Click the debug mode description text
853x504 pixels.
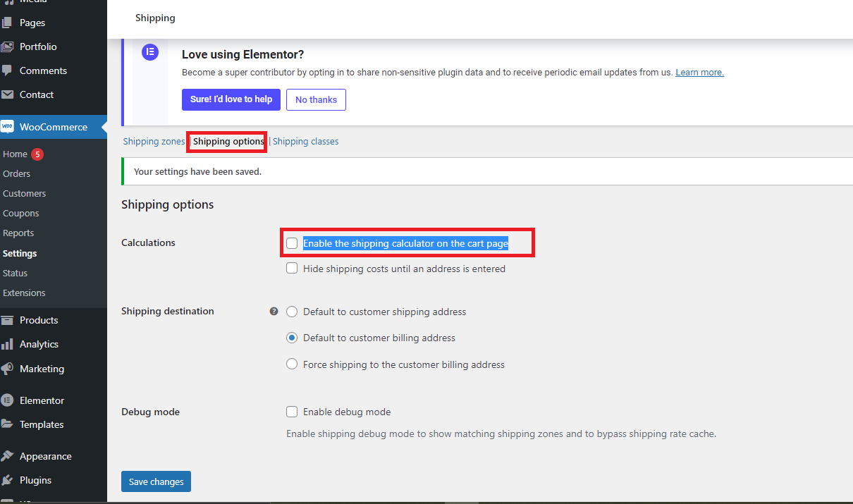pyautogui.click(x=501, y=434)
